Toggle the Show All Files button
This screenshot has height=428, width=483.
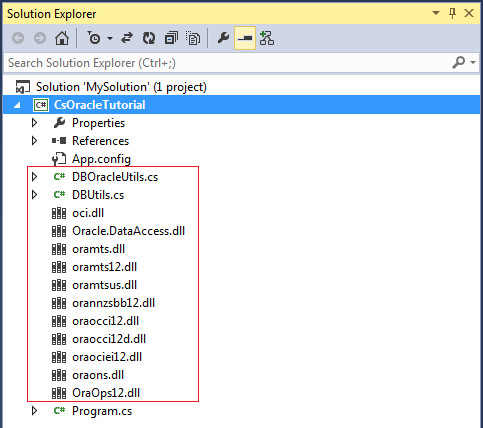[x=193, y=38]
